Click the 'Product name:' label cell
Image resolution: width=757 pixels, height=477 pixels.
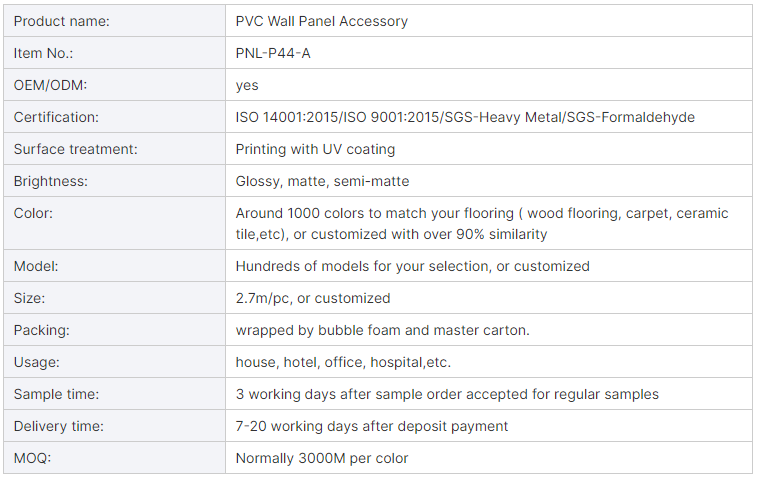click(x=62, y=21)
